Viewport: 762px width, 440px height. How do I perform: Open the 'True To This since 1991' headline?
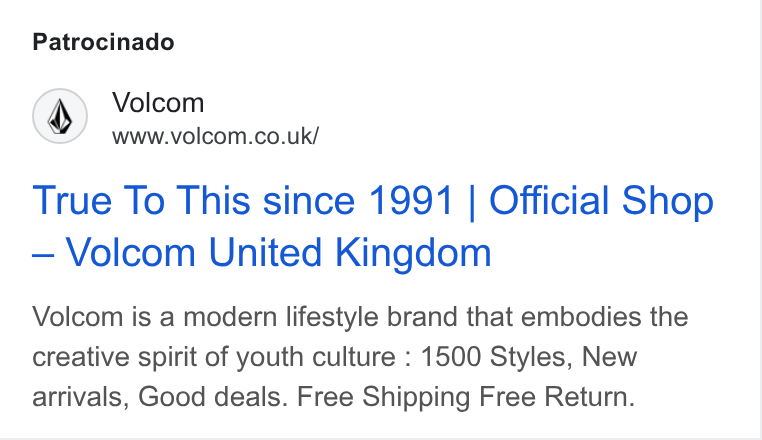pyautogui.click(x=243, y=200)
